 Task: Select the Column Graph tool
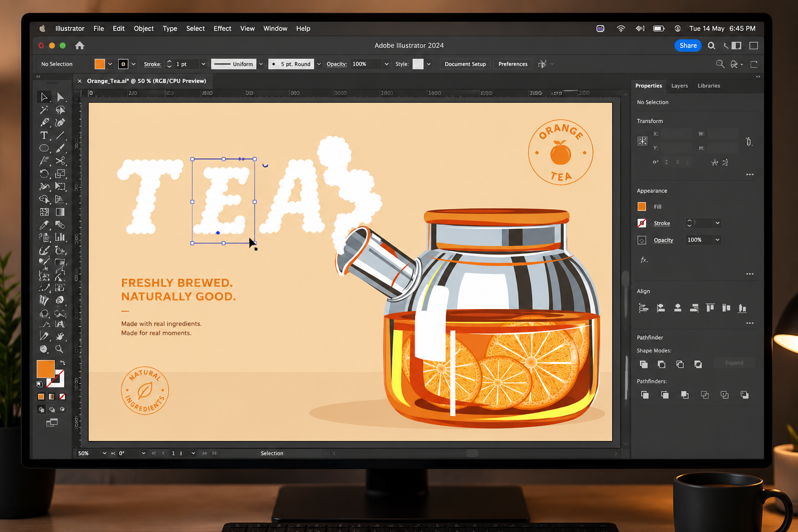[60, 237]
